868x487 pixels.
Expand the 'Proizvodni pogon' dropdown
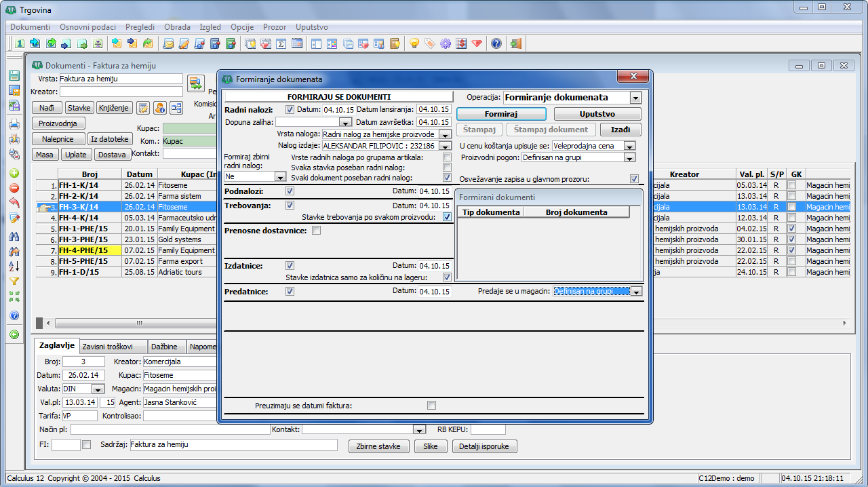[629, 157]
